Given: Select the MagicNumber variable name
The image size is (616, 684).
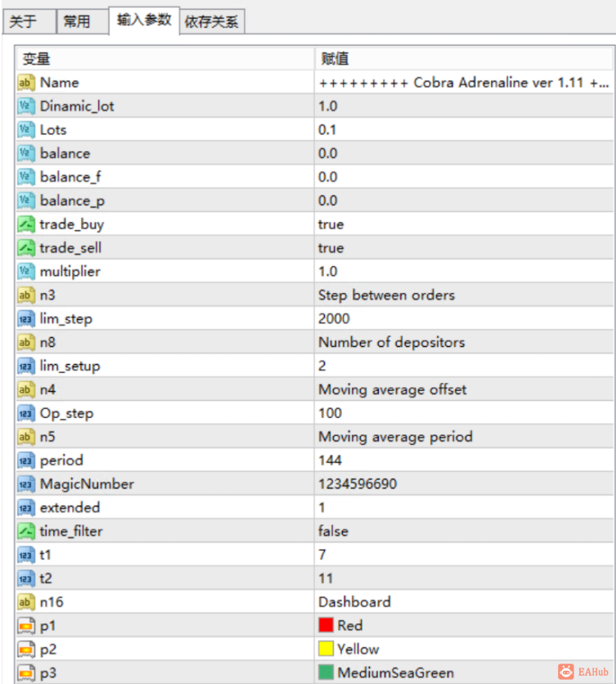Looking at the screenshot, I should pyautogui.click(x=87, y=484).
